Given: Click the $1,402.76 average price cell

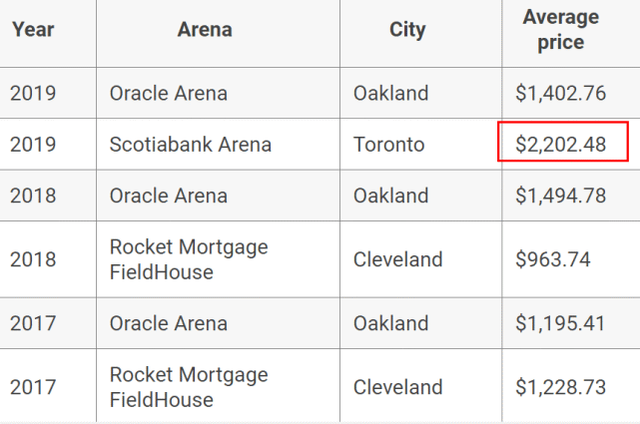Looking at the screenshot, I should pyautogui.click(x=560, y=94).
